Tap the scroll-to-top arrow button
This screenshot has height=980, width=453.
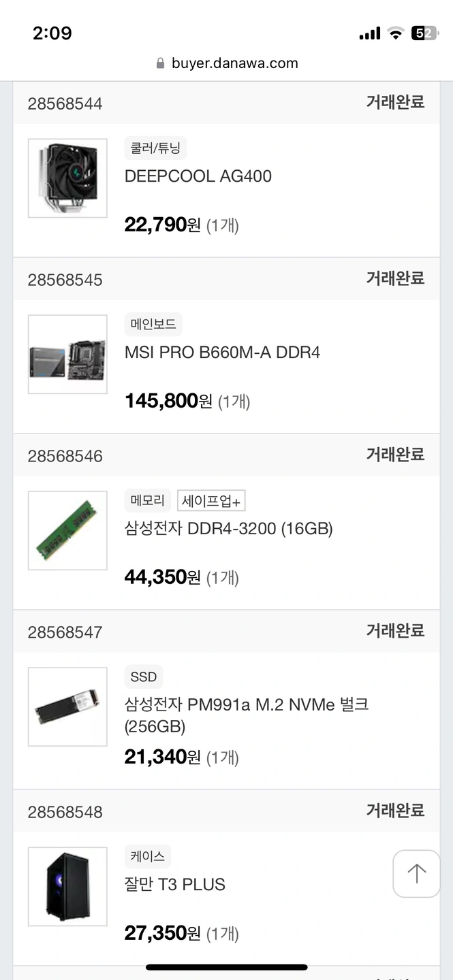(416, 873)
